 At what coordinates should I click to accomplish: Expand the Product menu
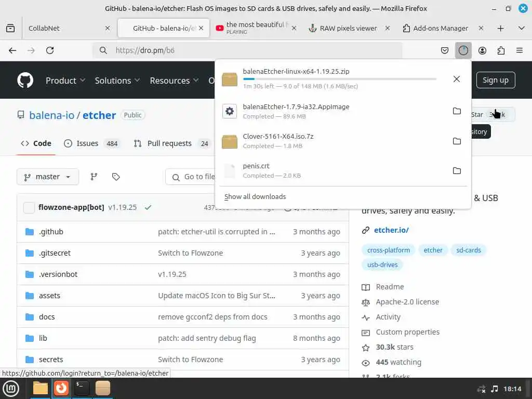pyautogui.click(x=65, y=81)
